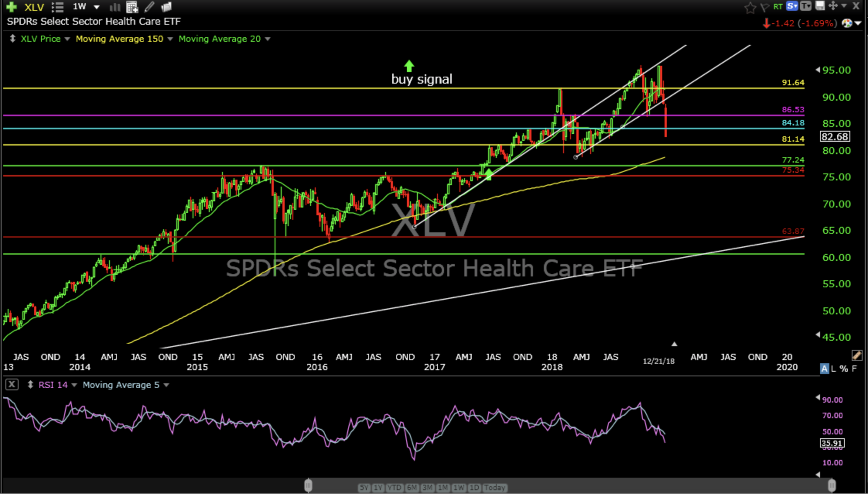The height and width of the screenshot is (494, 868).
Task: Select the pencil drawing tool
Action: 149,7
